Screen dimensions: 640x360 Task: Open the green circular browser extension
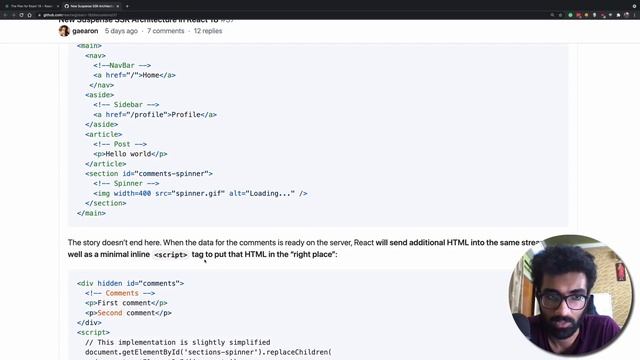pyautogui.click(x=571, y=15)
